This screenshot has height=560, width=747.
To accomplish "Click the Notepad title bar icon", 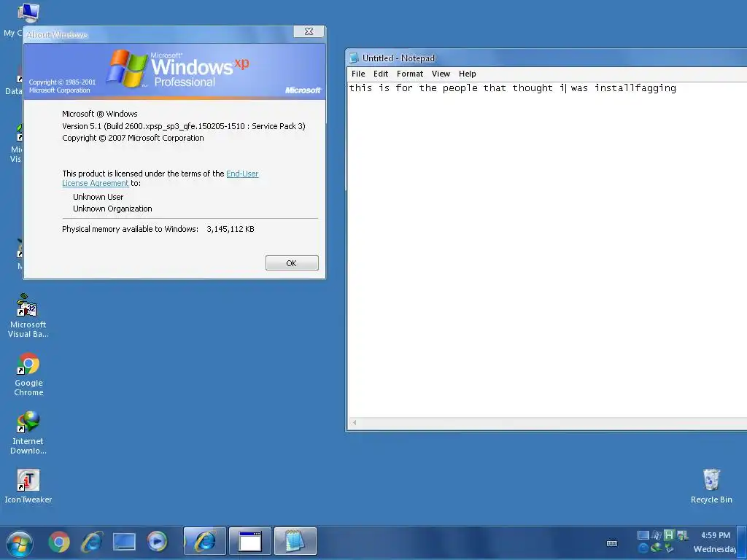I will coord(354,58).
